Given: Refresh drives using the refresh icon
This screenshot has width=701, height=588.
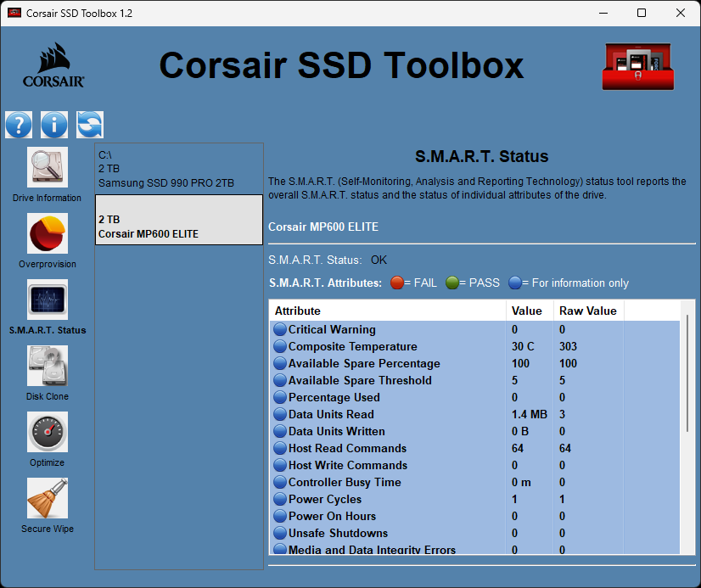Looking at the screenshot, I should point(89,124).
